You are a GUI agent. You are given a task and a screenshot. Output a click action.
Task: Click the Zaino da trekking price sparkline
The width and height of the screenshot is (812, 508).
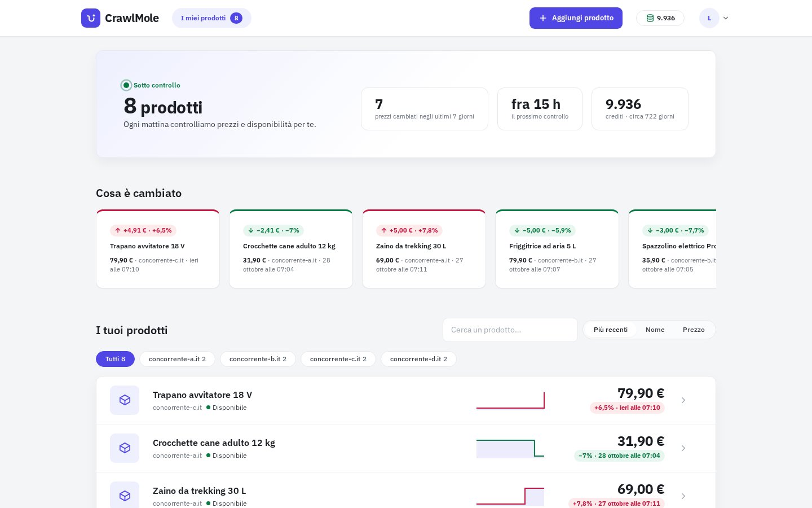coord(510,496)
